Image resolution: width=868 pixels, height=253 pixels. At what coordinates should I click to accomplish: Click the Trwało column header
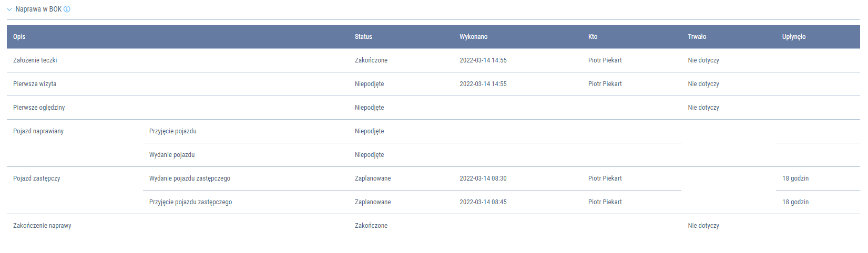point(697,37)
